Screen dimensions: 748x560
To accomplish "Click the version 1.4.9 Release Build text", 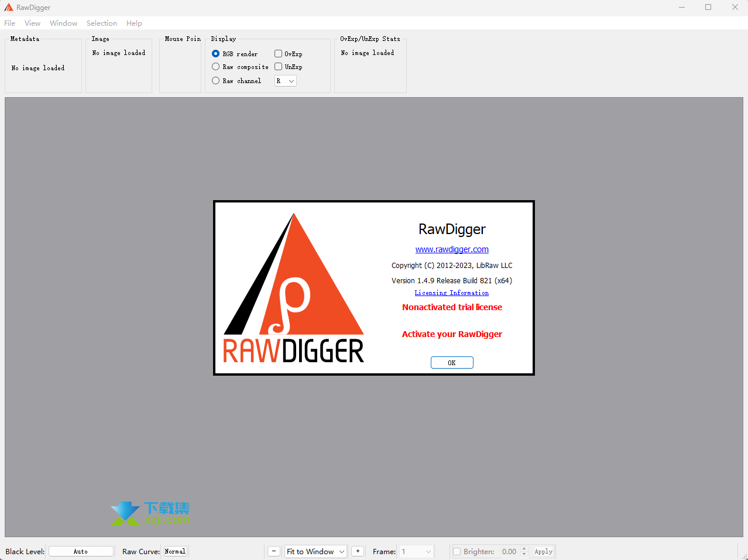I will (x=452, y=280).
